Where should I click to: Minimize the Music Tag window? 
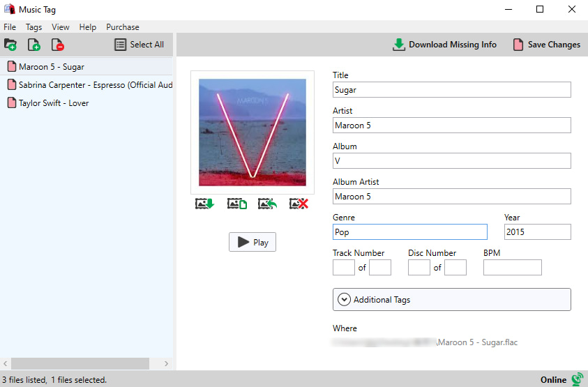(508, 9)
